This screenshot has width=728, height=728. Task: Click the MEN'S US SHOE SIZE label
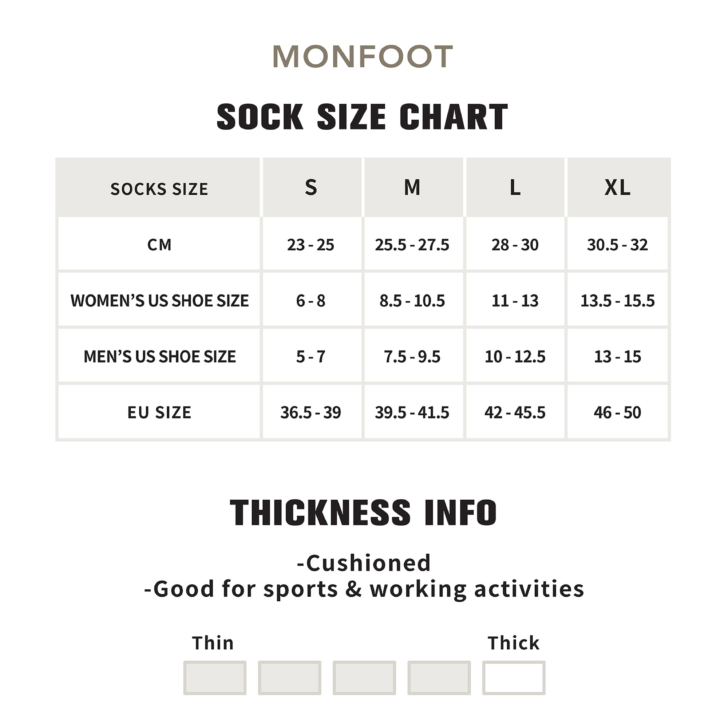159,356
